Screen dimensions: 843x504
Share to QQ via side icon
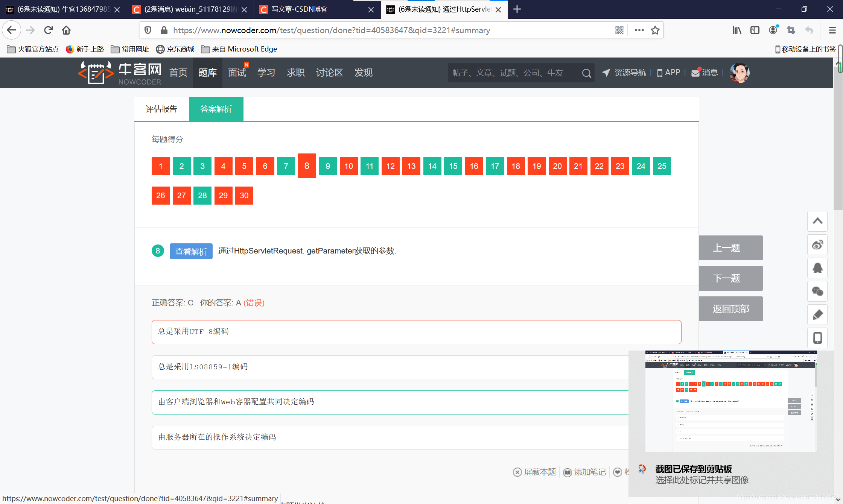(x=817, y=268)
